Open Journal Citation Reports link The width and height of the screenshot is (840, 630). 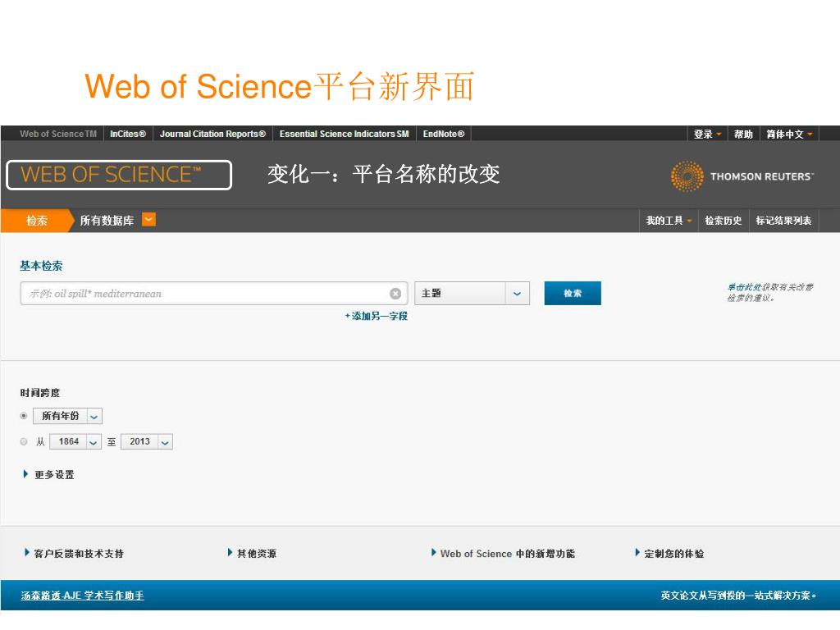click(212, 134)
